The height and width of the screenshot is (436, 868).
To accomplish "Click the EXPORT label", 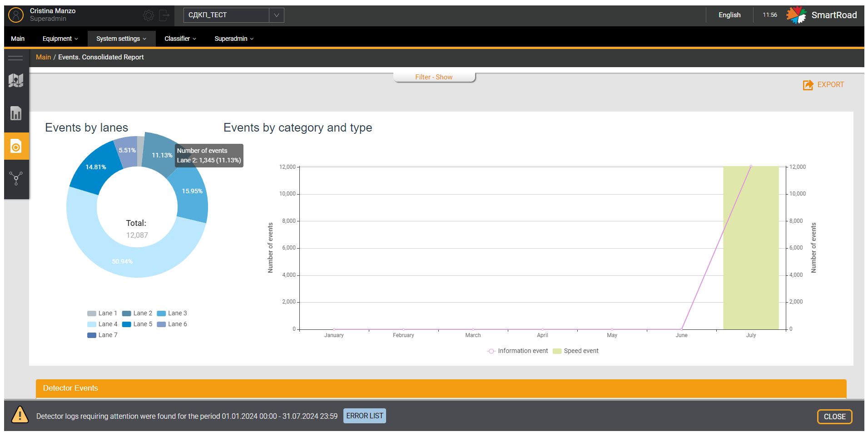I will pyautogui.click(x=830, y=84).
